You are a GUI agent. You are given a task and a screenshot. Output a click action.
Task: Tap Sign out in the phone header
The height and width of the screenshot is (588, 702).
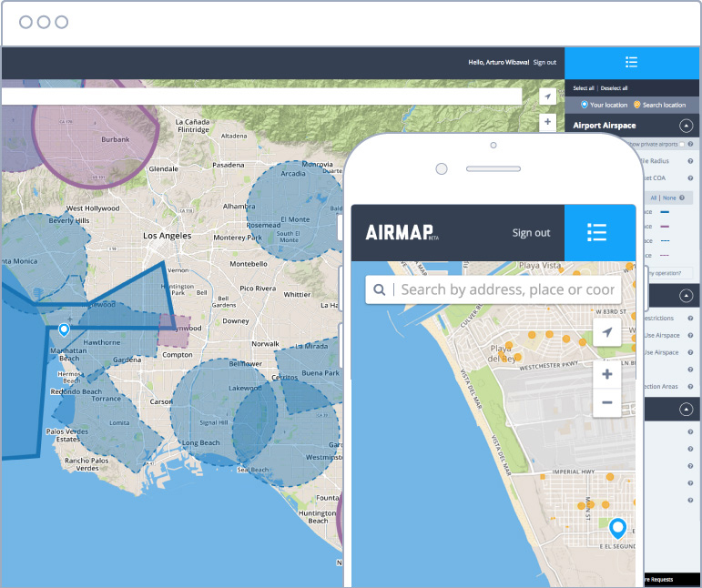[531, 233]
